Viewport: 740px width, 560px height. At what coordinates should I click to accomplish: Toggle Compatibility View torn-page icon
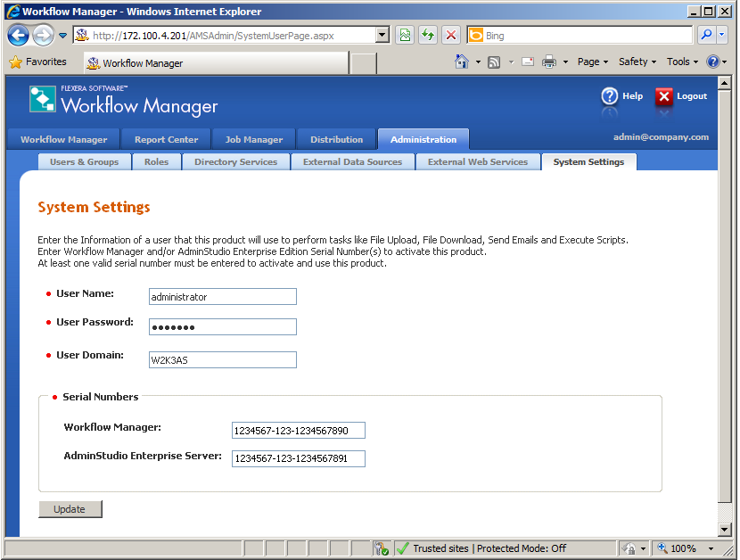coord(405,36)
